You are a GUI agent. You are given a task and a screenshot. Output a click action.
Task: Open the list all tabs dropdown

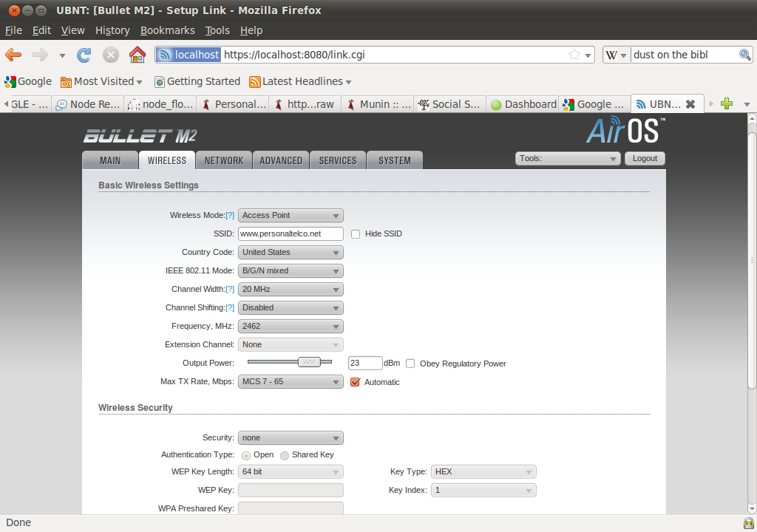click(x=747, y=104)
